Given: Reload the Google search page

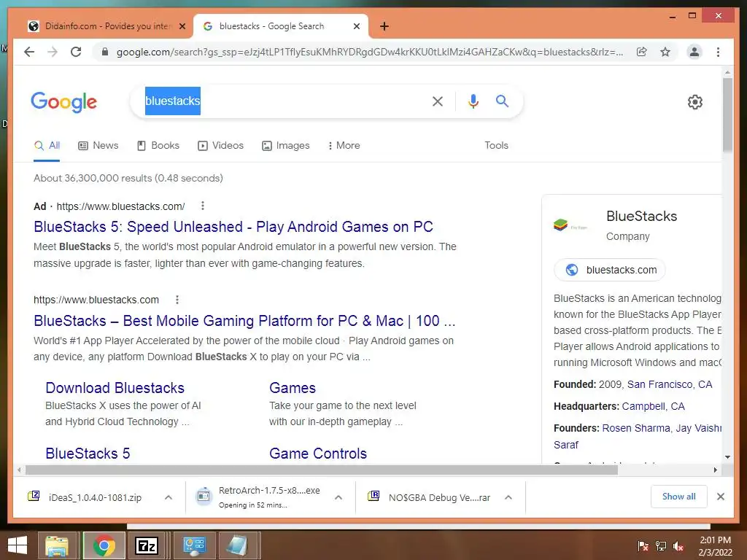Looking at the screenshot, I should coord(76,52).
